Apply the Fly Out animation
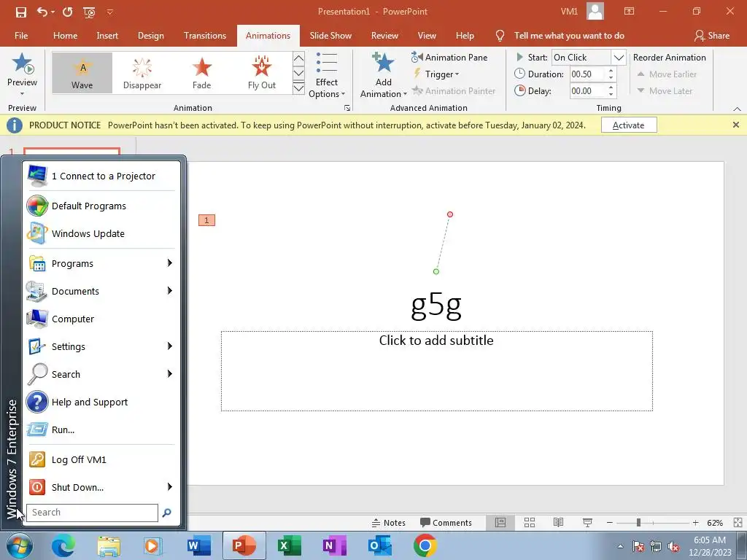 pos(262,73)
